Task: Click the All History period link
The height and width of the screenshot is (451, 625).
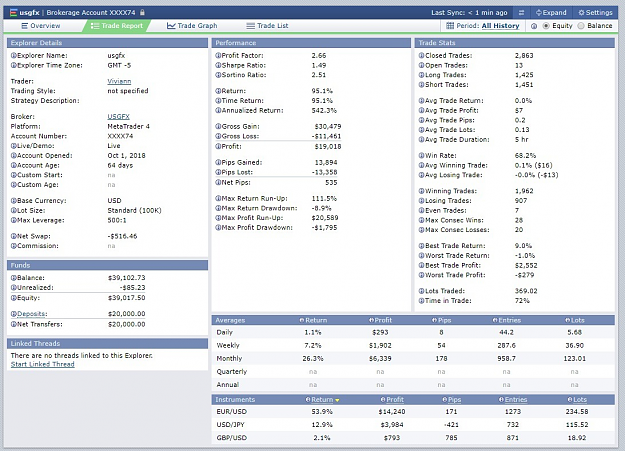Action: [500, 26]
